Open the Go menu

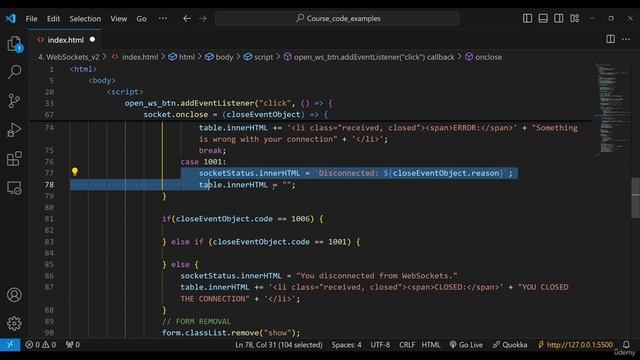tap(141, 19)
